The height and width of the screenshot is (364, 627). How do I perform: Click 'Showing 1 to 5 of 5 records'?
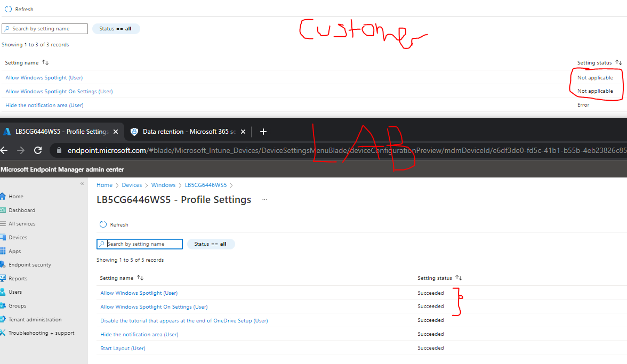(130, 260)
